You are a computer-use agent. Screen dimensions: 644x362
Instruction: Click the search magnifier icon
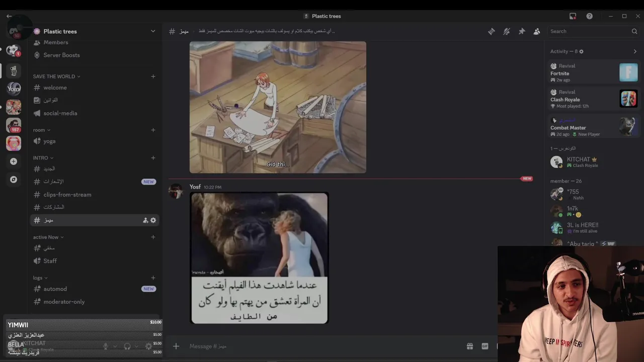tap(634, 31)
